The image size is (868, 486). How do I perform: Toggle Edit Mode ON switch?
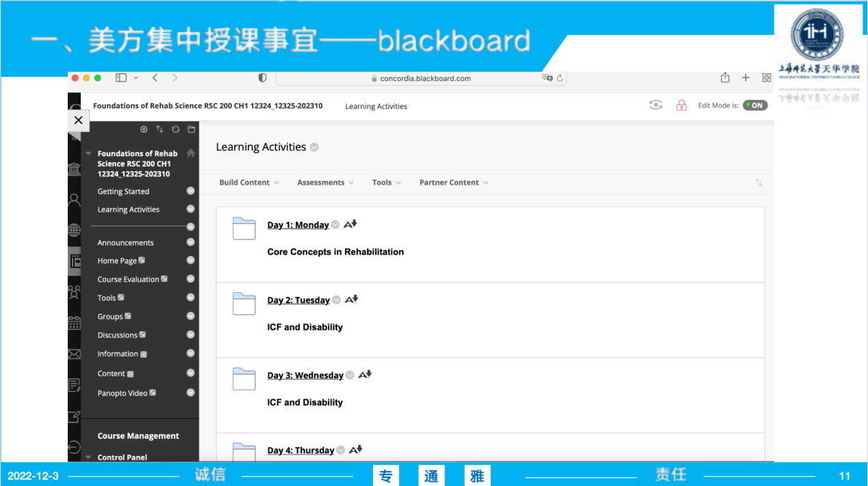coord(755,105)
